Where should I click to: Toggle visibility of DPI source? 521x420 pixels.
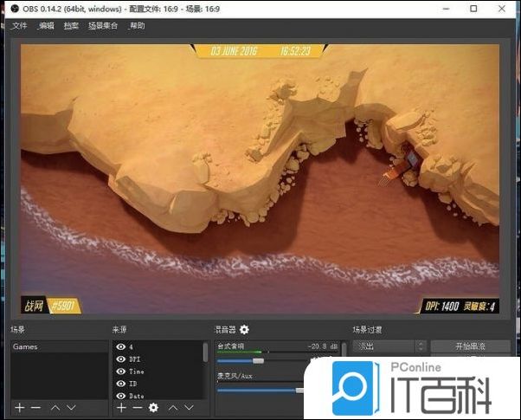pyautogui.click(x=120, y=359)
